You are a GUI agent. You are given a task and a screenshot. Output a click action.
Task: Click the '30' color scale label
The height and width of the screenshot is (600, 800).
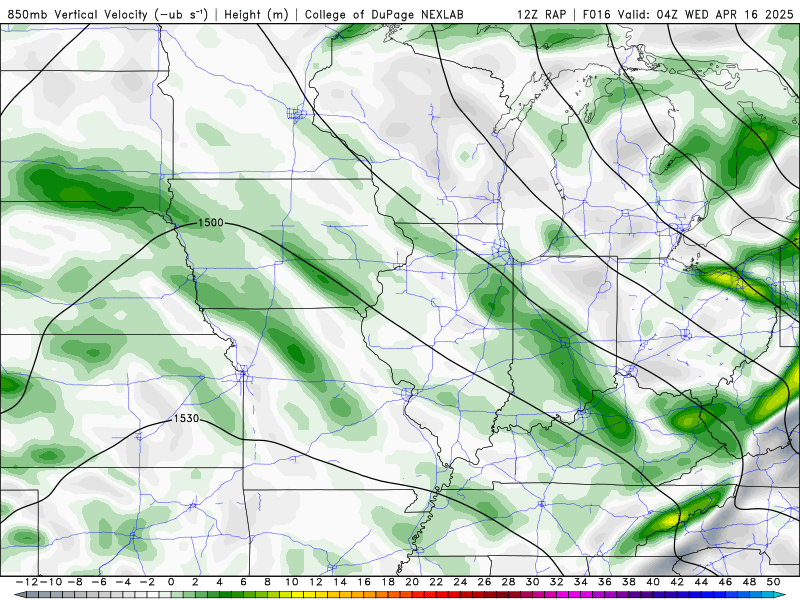tap(532, 582)
